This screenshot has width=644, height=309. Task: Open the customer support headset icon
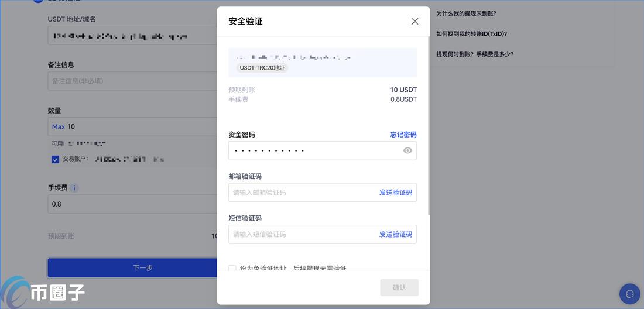629,294
